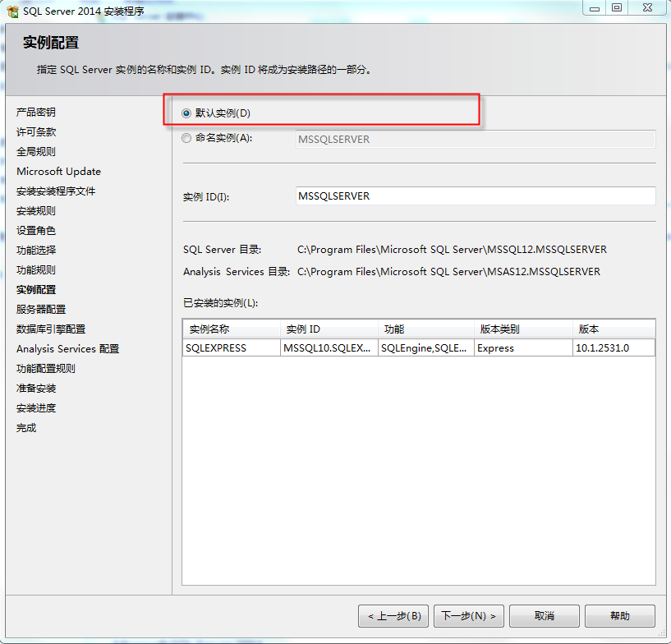671x644 pixels.
Task: Select Microsoft Update step in sidebar
Action: point(58,171)
